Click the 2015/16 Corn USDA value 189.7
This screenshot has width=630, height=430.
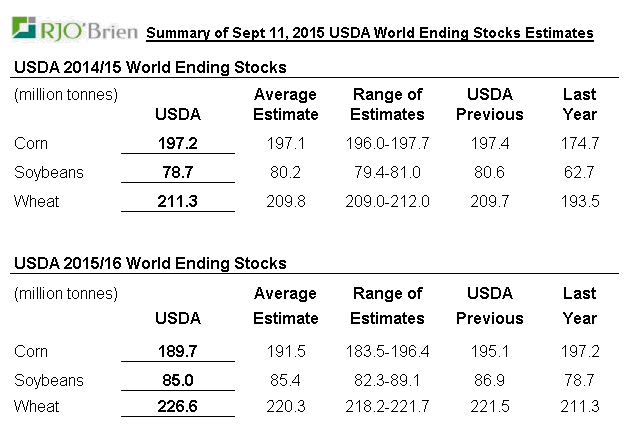(x=178, y=351)
